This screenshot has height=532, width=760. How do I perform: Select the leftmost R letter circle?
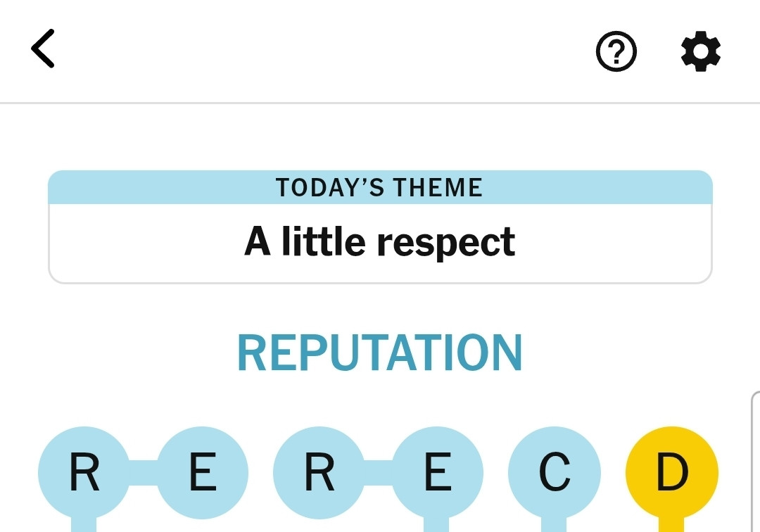84,472
